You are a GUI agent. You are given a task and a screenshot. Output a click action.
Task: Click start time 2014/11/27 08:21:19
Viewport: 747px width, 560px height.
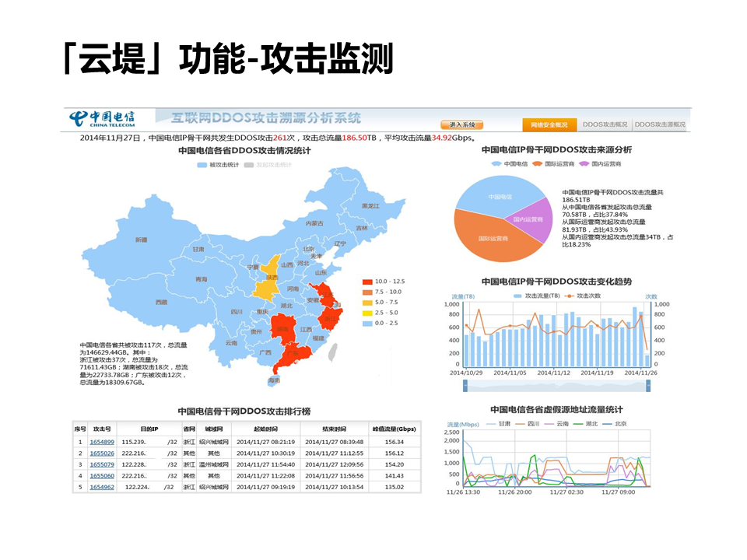point(266,442)
